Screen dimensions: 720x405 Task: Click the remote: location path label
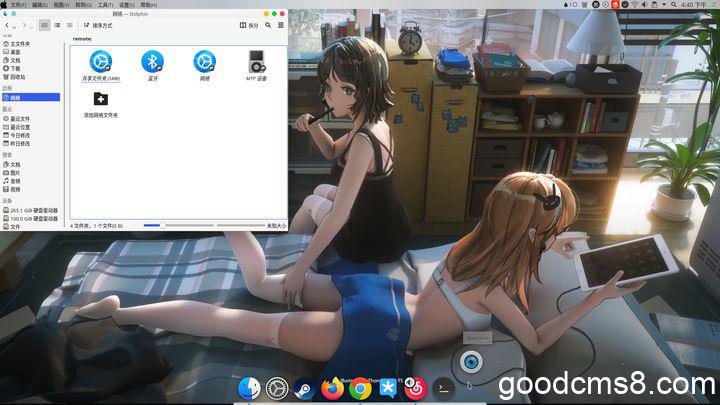[82, 39]
